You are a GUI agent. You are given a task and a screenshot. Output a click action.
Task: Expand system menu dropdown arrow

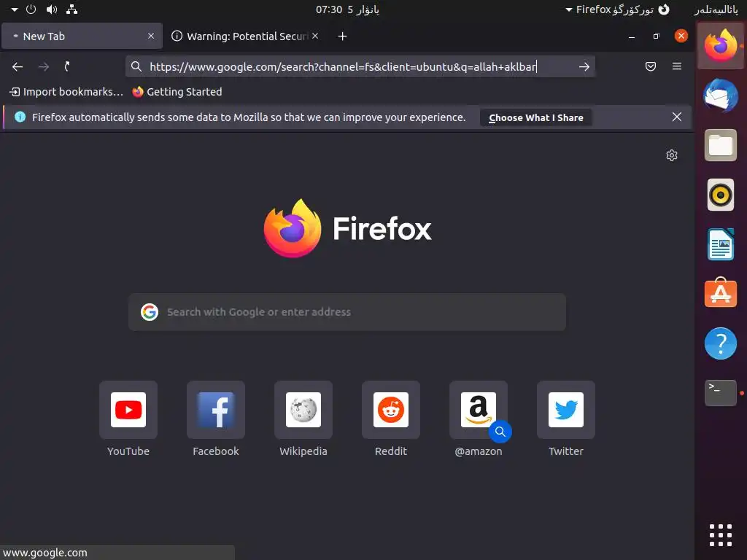[15, 9]
